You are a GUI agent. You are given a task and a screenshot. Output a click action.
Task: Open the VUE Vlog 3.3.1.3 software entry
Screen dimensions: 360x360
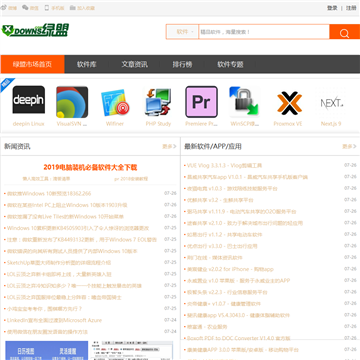224,166
